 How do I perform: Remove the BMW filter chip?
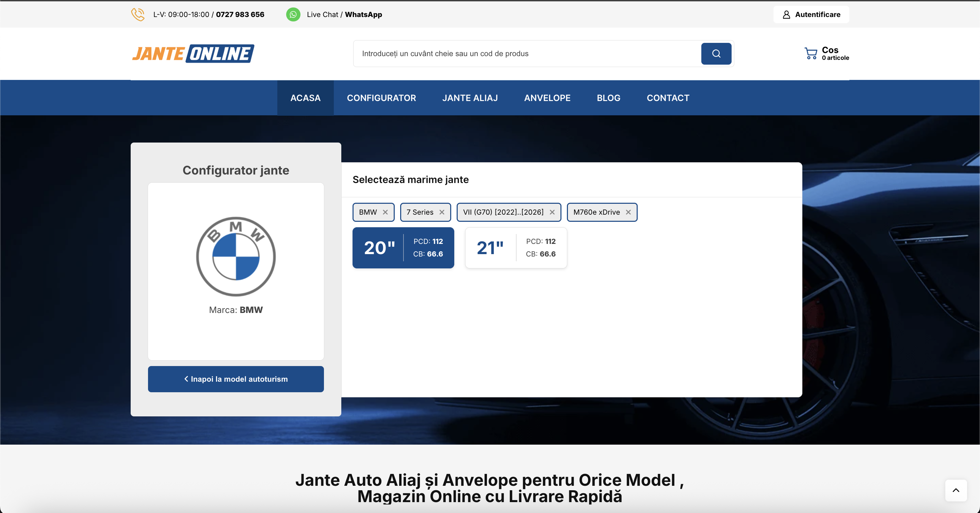[x=385, y=212]
